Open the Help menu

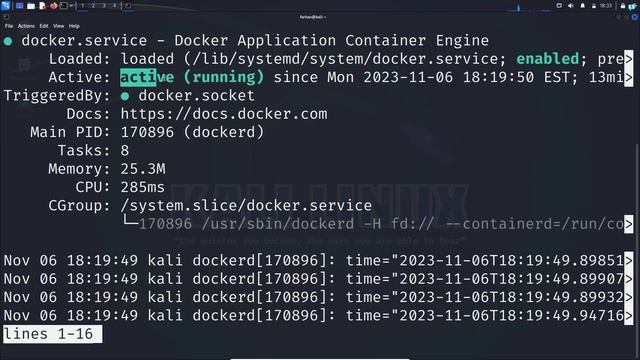click(74, 26)
